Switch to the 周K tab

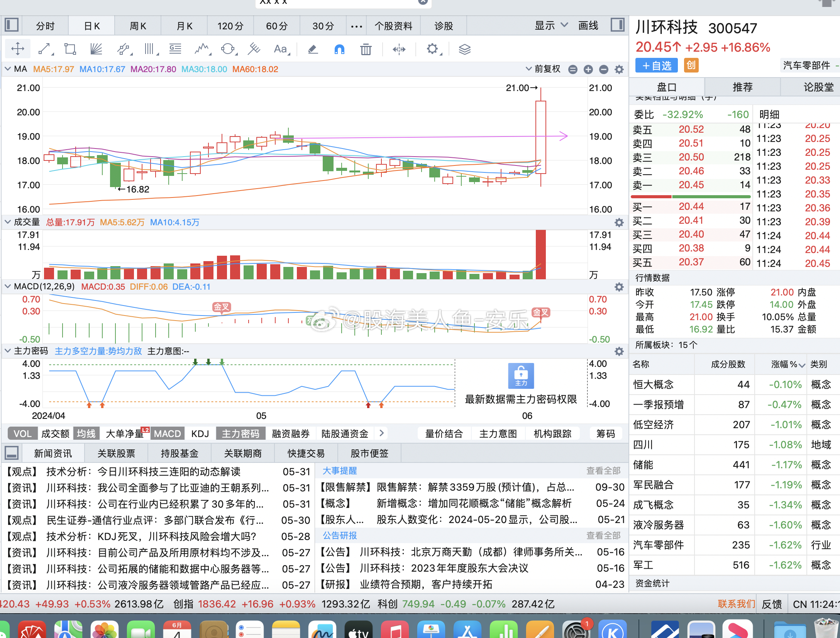138,26
